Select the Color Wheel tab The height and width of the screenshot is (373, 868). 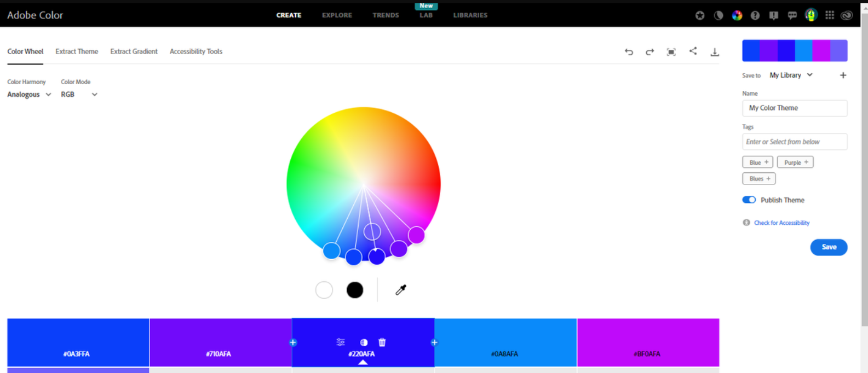[x=25, y=51]
